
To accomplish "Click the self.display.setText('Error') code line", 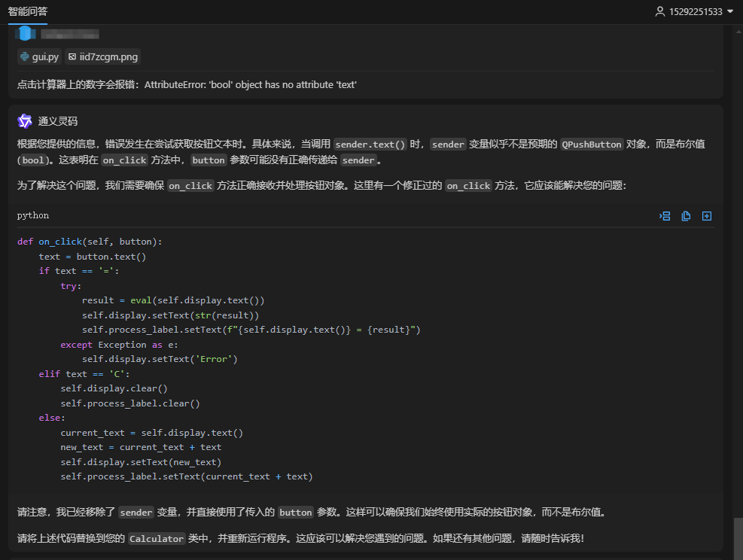I will coord(160,359).
